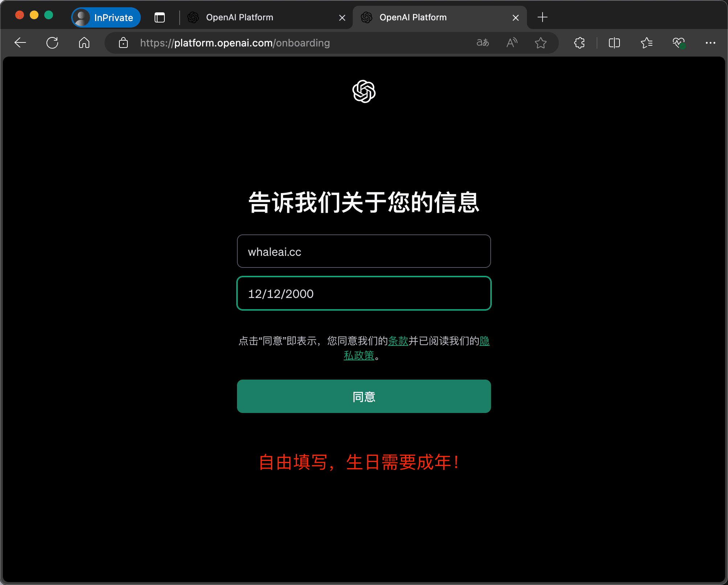
Task: Click the macOS yellow minimize button
Action: click(34, 15)
